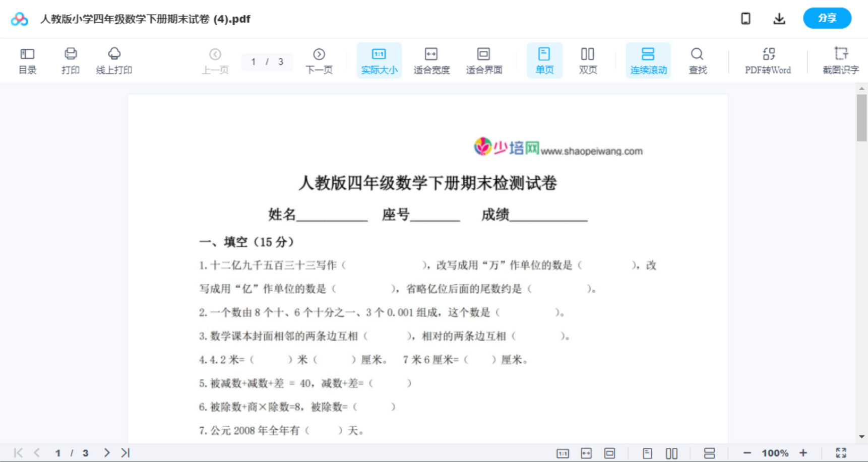Open PDF转Word converter
Viewport: 868px width, 462px height.
click(768, 61)
